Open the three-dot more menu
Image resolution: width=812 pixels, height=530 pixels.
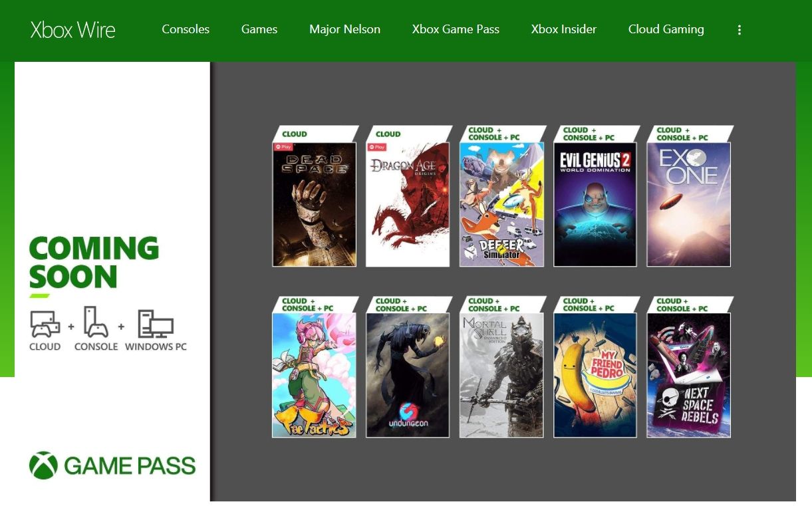(739, 30)
